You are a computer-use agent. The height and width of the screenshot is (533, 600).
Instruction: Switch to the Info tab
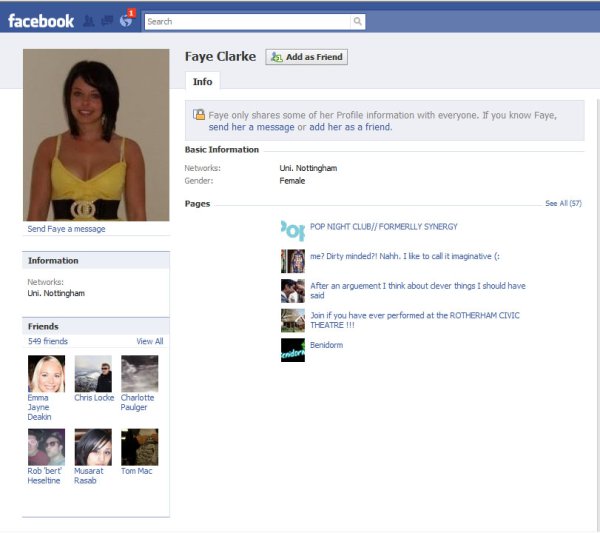coord(203,82)
